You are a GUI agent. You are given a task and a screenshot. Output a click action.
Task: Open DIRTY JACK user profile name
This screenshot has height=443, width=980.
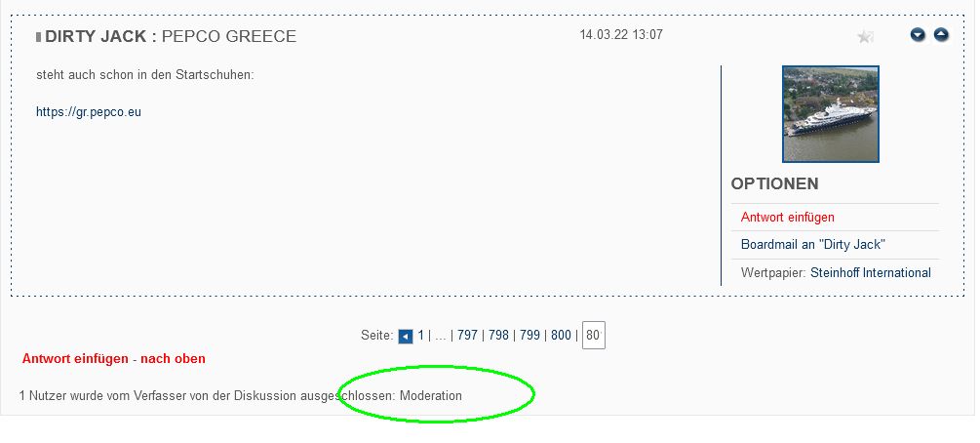[x=96, y=36]
